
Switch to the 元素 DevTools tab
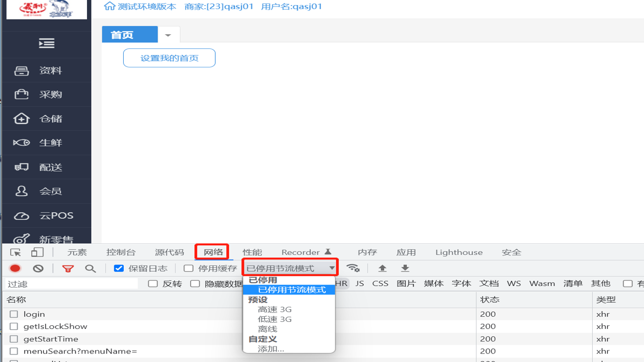coord(77,252)
